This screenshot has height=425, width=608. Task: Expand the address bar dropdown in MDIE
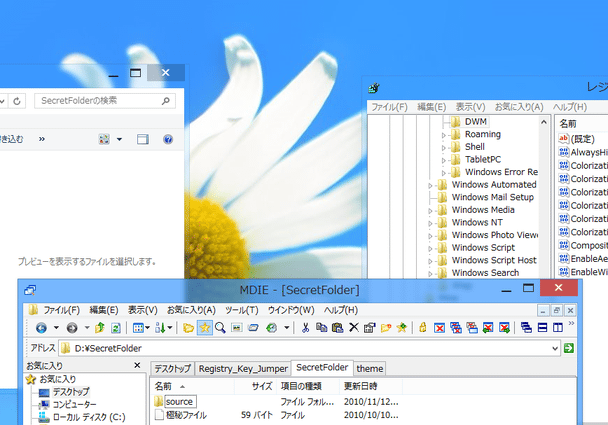(555, 348)
